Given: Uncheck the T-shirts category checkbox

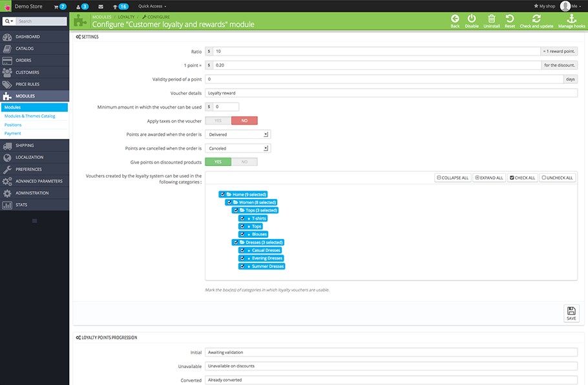Looking at the screenshot, I should [x=242, y=218].
